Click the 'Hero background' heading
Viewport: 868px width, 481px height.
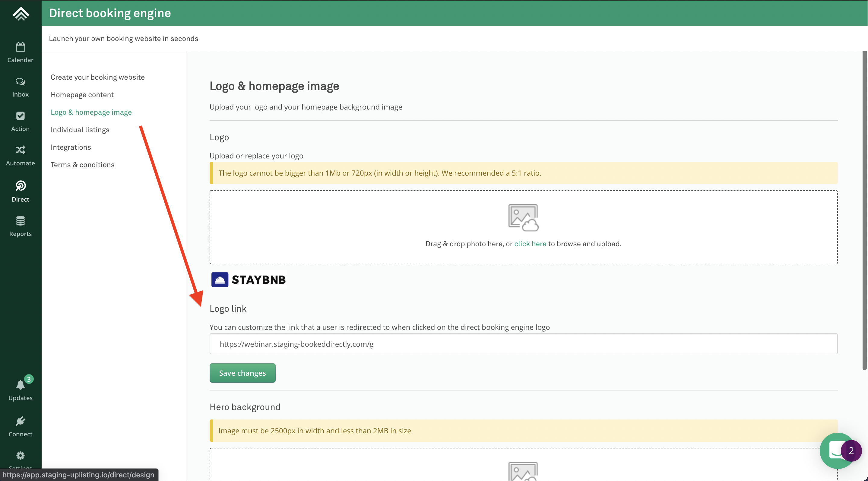[x=245, y=407]
